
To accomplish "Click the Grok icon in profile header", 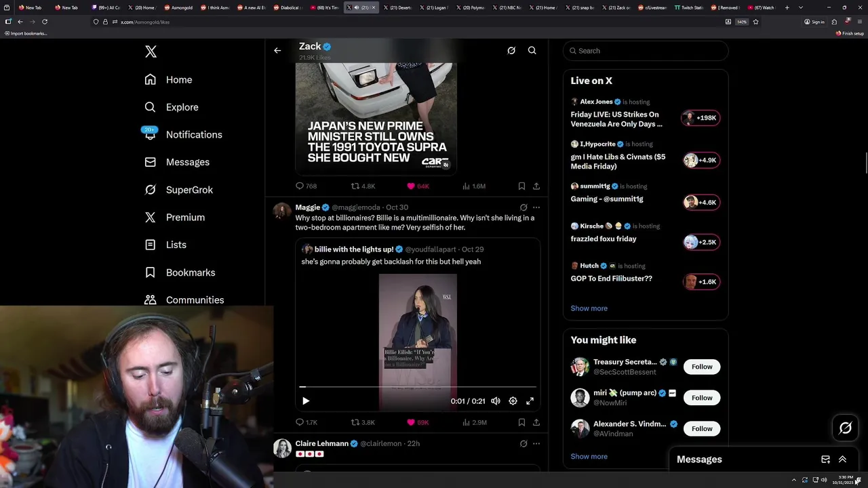I will (x=511, y=50).
